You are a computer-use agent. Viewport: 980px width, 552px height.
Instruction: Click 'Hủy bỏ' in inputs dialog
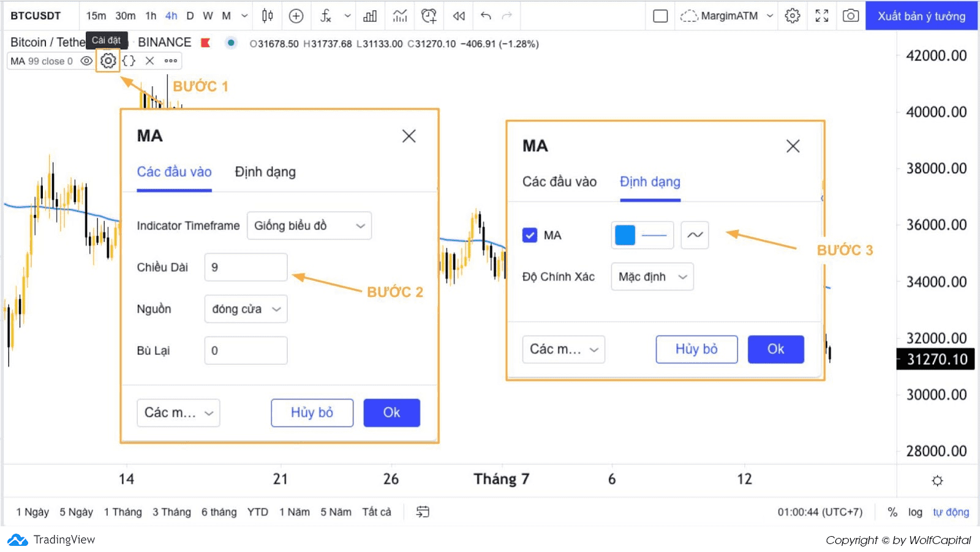(x=312, y=413)
